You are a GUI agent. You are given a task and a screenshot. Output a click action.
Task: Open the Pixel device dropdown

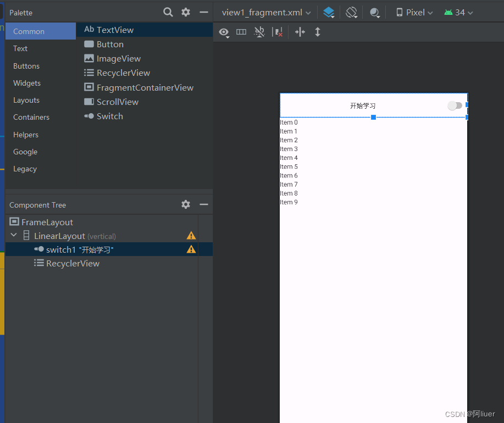coord(414,13)
